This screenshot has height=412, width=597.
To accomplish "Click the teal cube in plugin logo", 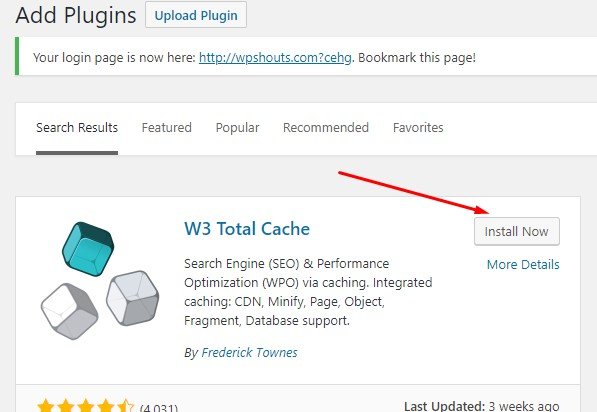I will tap(88, 249).
